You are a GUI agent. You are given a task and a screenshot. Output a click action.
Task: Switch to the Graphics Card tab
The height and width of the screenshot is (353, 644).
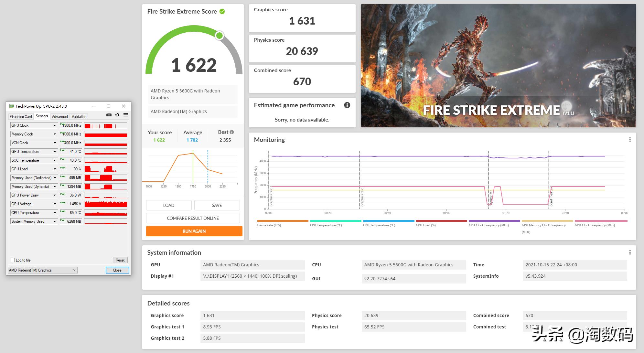pyautogui.click(x=21, y=117)
